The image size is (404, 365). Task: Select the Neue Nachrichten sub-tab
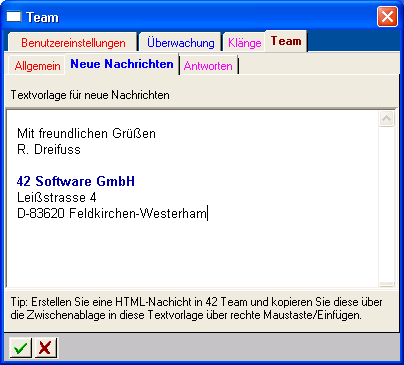click(x=122, y=64)
